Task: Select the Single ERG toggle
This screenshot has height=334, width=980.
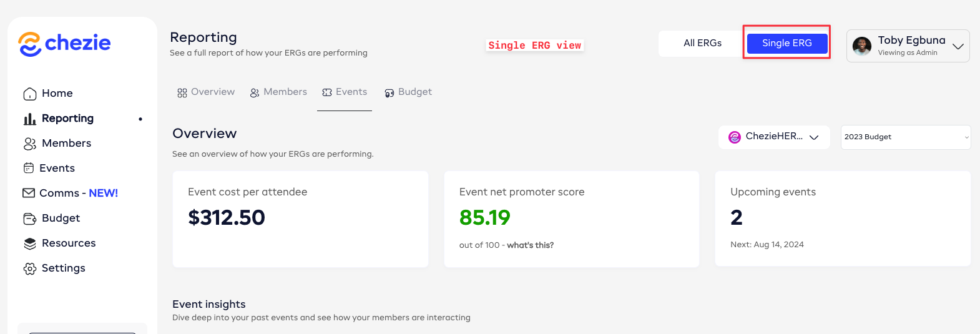Action: coord(786,43)
